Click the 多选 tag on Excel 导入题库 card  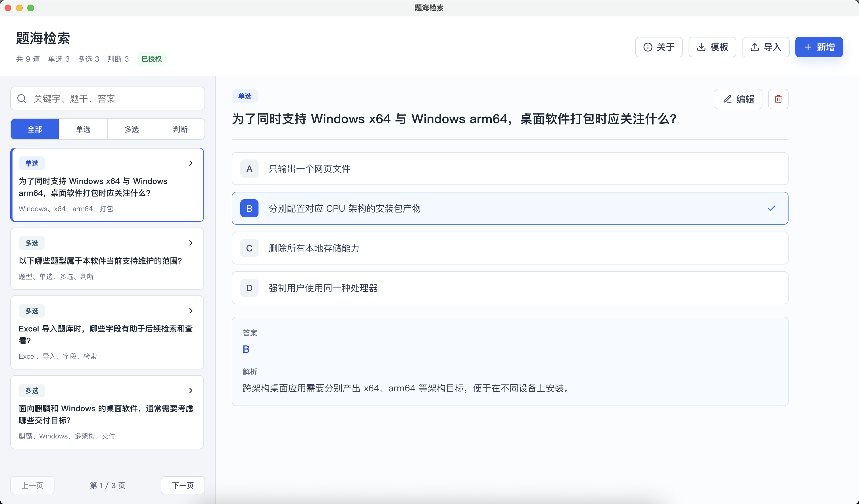pyautogui.click(x=32, y=310)
